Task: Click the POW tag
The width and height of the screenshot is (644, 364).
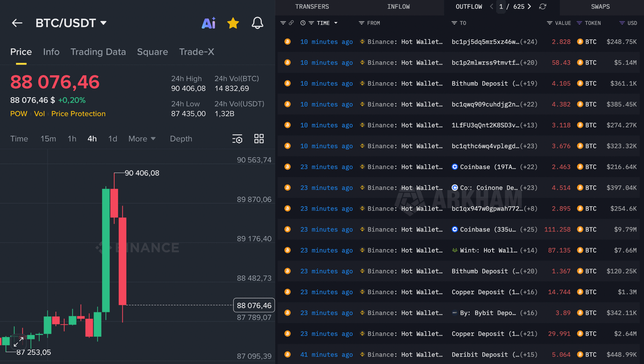Action: click(x=19, y=114)
